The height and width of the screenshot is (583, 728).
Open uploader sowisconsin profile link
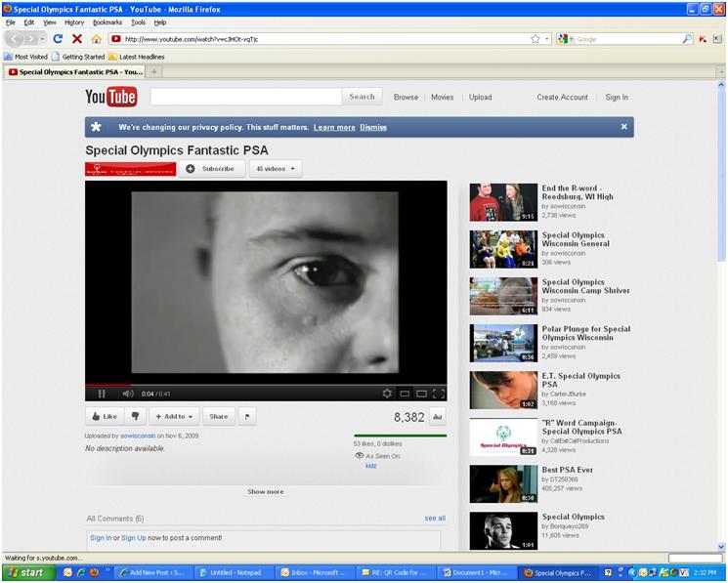pos(138,436)
